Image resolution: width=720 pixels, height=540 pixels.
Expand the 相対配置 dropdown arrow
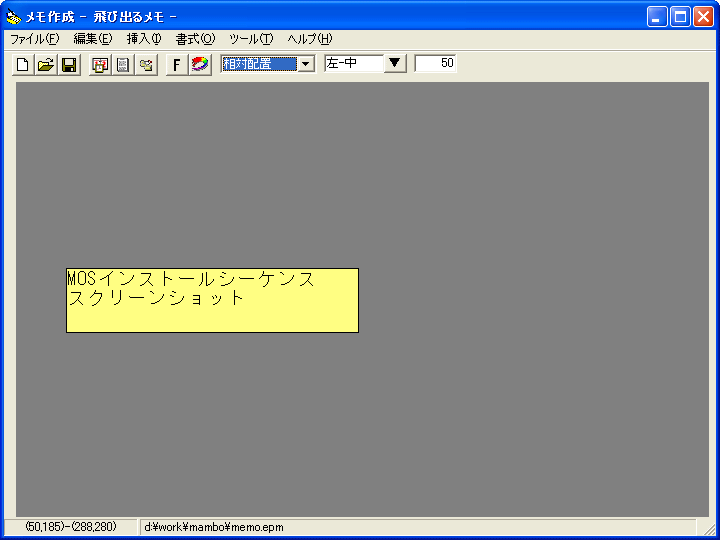(x=306, y=64)
